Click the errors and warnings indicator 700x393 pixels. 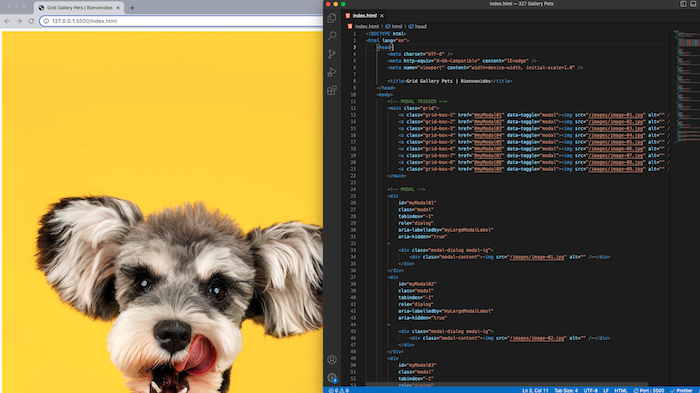point(339,390)
